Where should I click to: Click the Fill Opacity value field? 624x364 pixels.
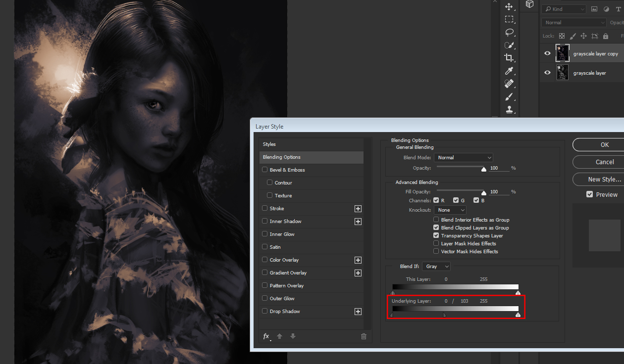click(499, 191)
